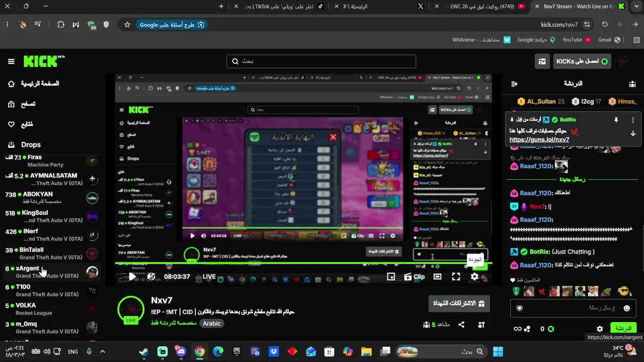
Task: Click the chat message input field
Action: pos(574,308)
